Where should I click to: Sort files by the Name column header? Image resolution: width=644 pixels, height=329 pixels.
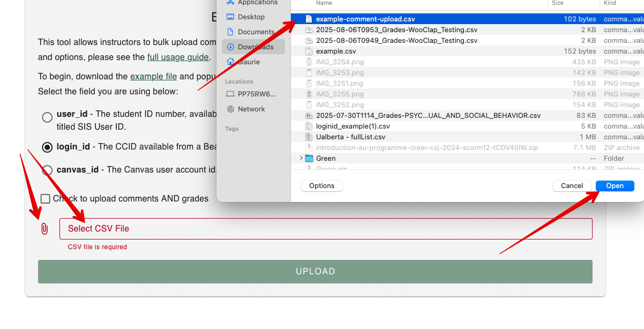pyautogui.click(x=324, y=3)
